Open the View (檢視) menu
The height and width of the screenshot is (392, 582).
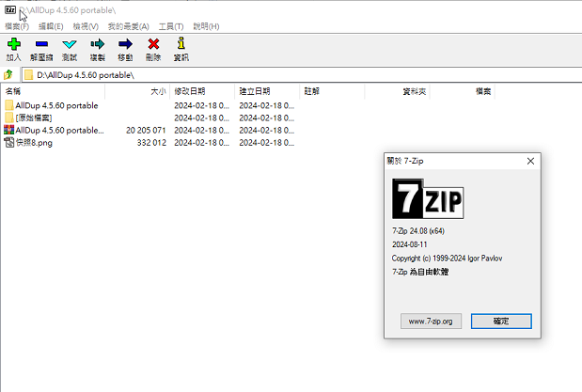[86, 26]
